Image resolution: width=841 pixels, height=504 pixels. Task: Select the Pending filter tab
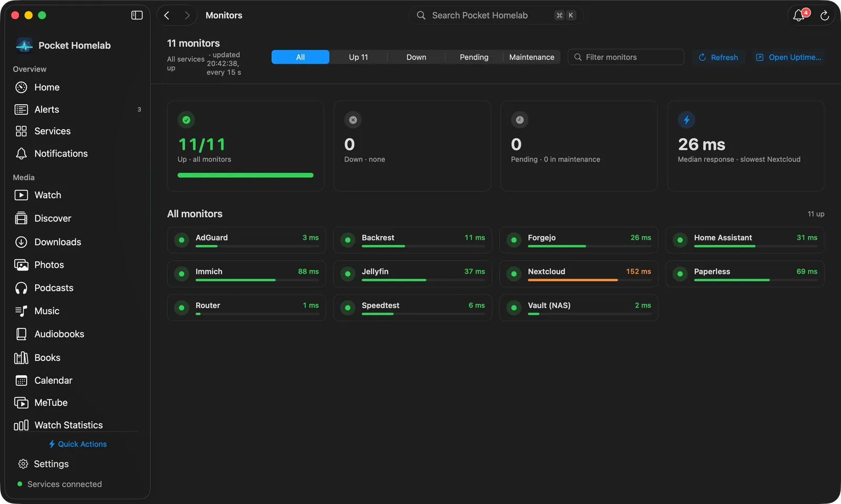tap(474, 57)
